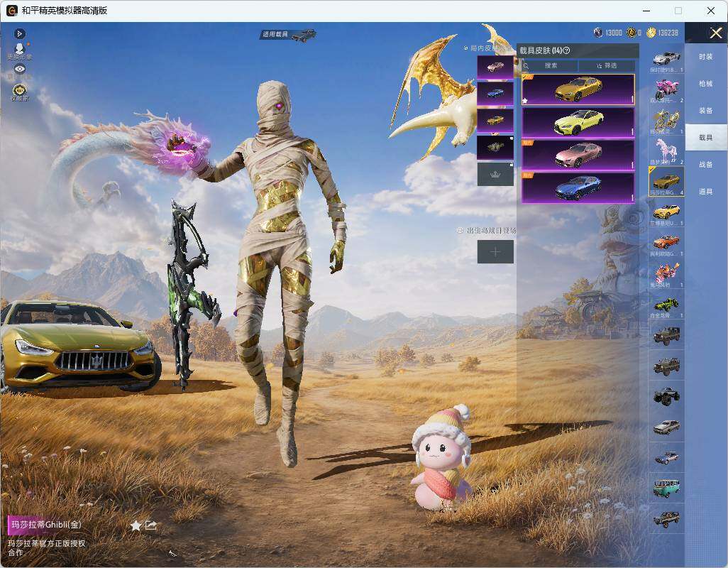
Task: Select the gold Maserati Ghibli vehicle icon
Action: pyautogui.click(x=666, y=182)
